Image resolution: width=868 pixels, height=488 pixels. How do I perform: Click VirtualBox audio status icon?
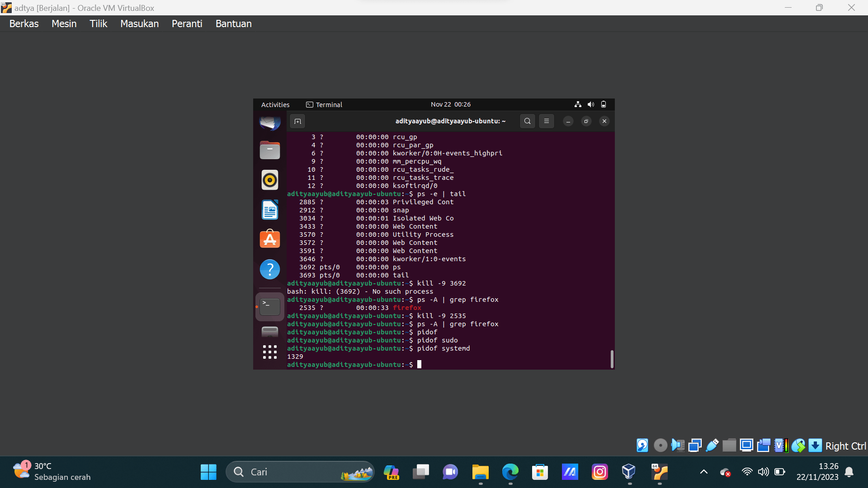[x=678, y=446]
